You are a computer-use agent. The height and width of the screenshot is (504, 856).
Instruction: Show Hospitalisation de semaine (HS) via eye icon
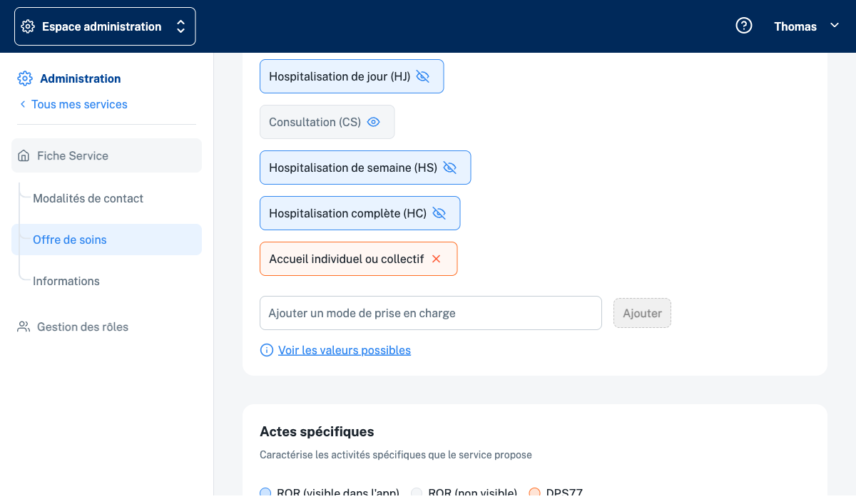449,168
